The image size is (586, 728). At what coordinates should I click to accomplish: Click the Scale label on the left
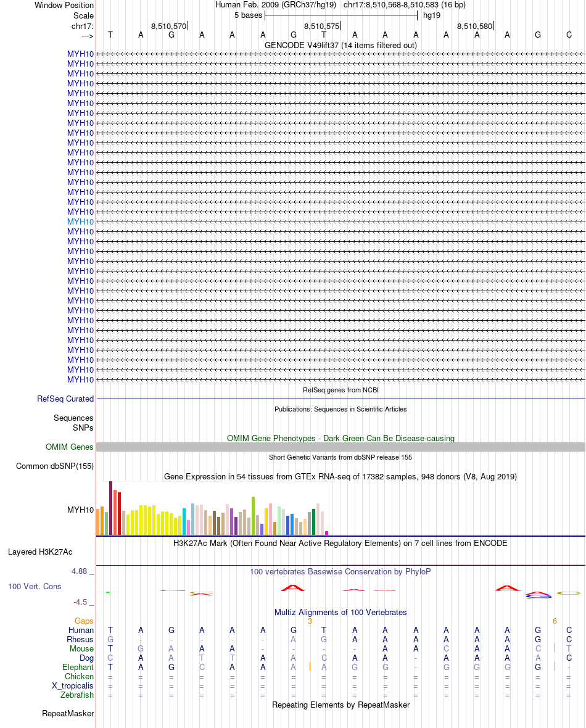pyautogui.click(x=83, y=15)
